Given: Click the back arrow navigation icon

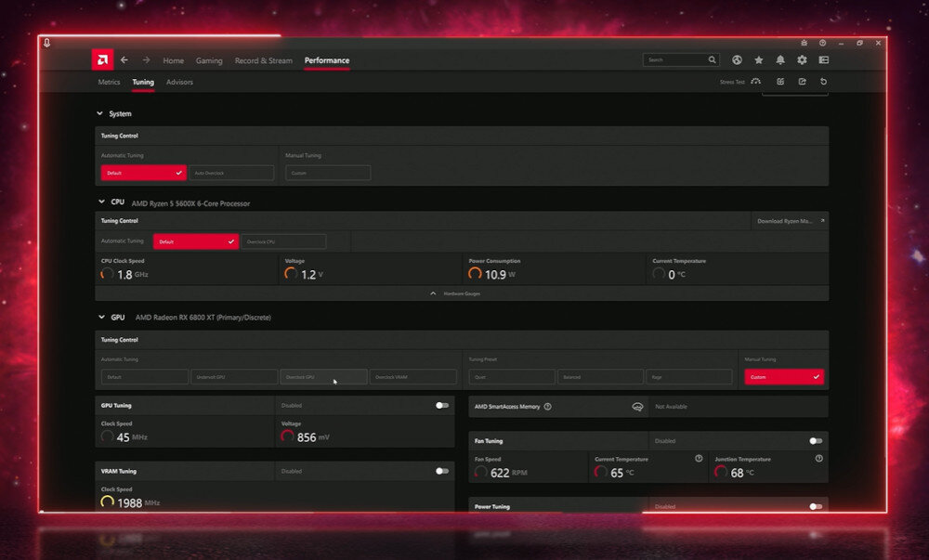Looking at the screenshot, I should click(x=124, y=59).
